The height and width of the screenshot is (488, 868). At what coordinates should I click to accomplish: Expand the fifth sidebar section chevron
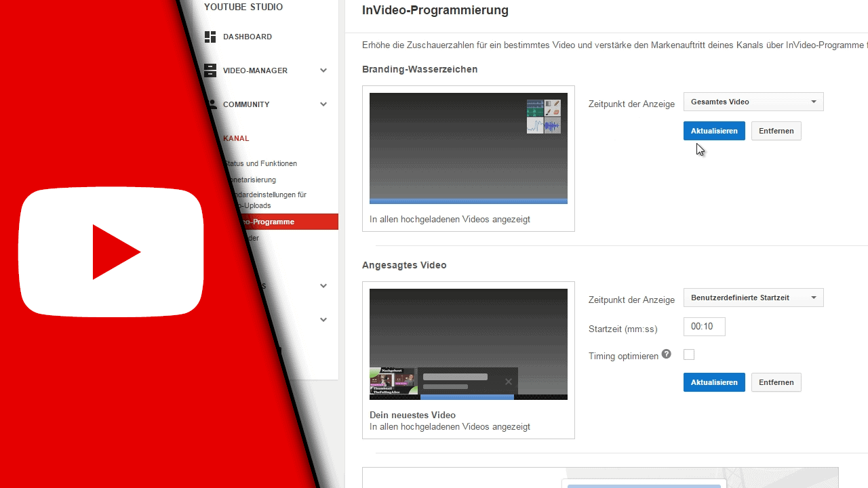[x=323, y=320]
